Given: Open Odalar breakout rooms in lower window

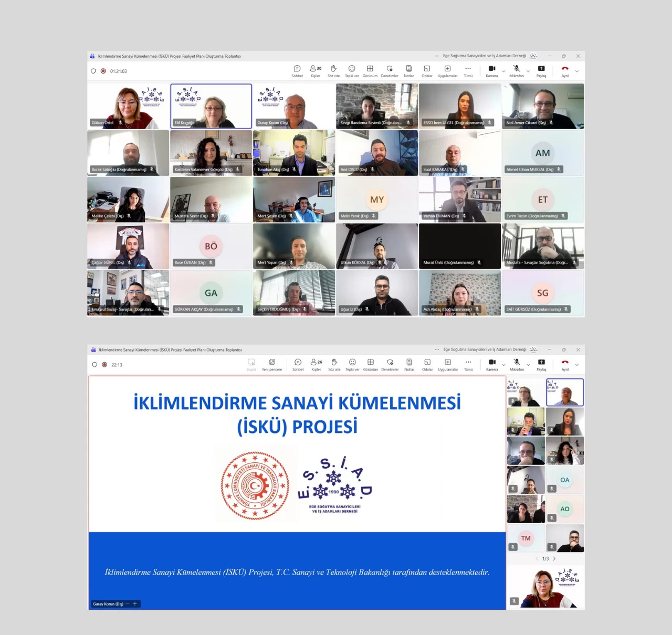Looking at the screenshot, I should [427, 364].
